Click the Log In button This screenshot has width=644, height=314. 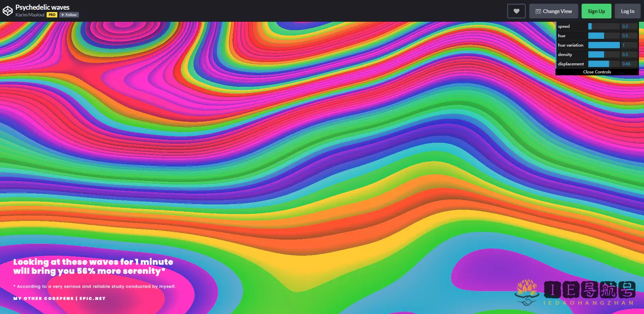(x=628, y=11)
